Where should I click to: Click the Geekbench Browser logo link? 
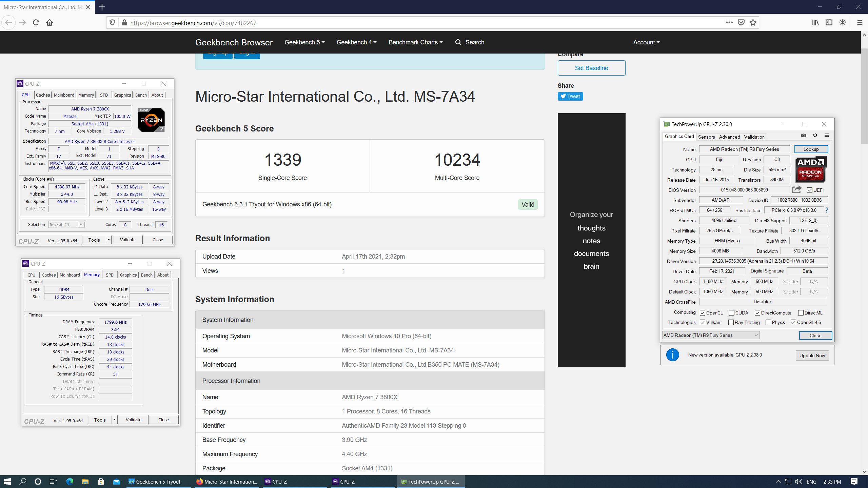click(x=234, y=42)
